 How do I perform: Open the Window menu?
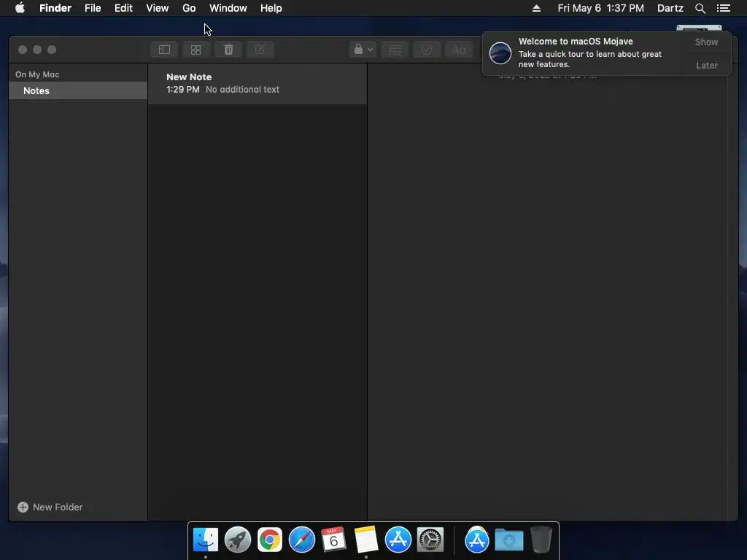click(228, 8)
